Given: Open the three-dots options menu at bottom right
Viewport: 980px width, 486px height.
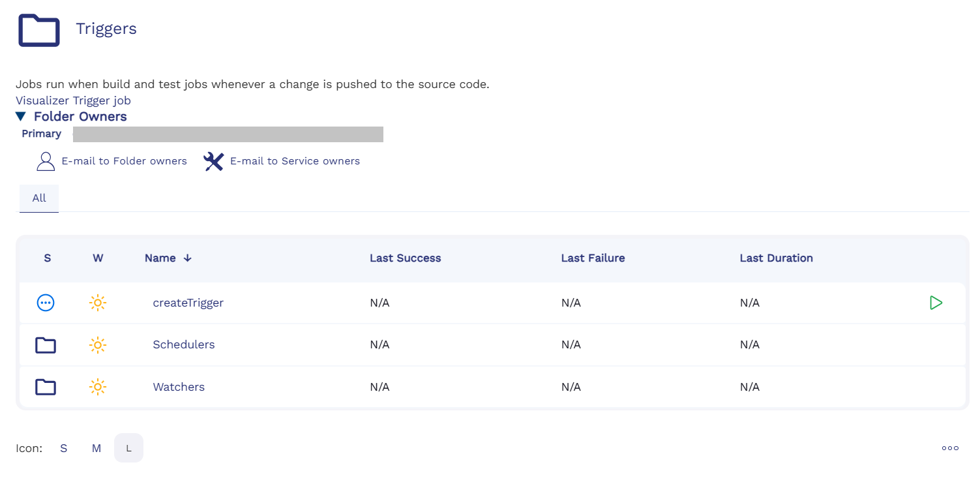Looking at the screenshot, I should click(950, 448).
